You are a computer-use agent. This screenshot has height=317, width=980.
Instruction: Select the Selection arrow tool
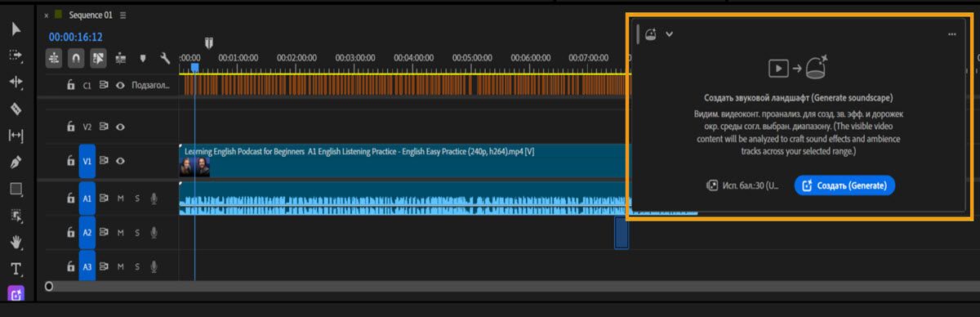click(x=16, y=29)
